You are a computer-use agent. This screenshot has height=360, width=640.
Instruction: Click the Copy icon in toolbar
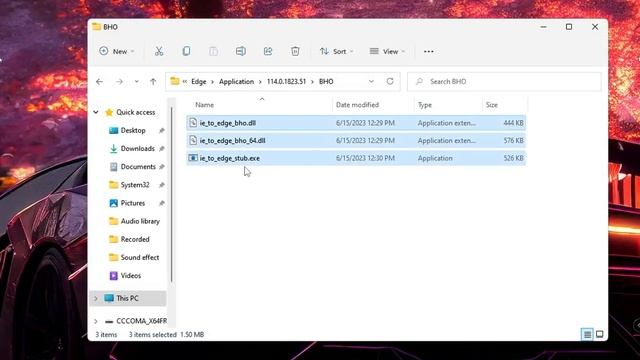(186, 51)
